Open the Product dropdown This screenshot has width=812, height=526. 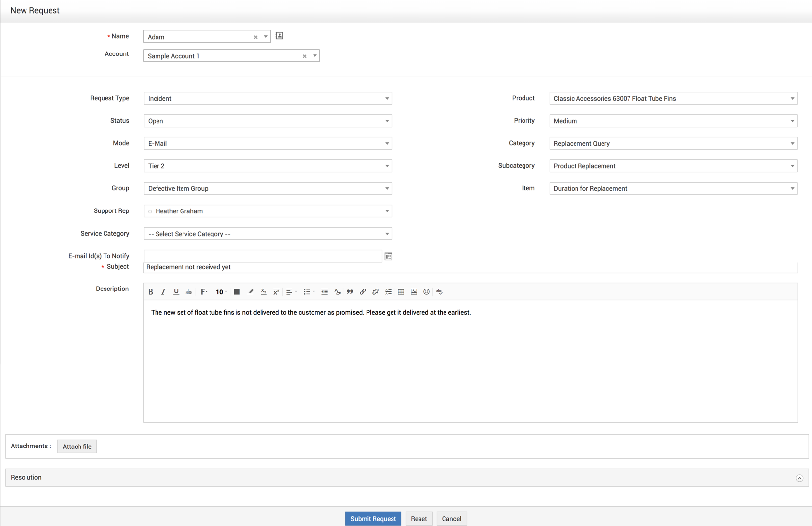[673, 98]
